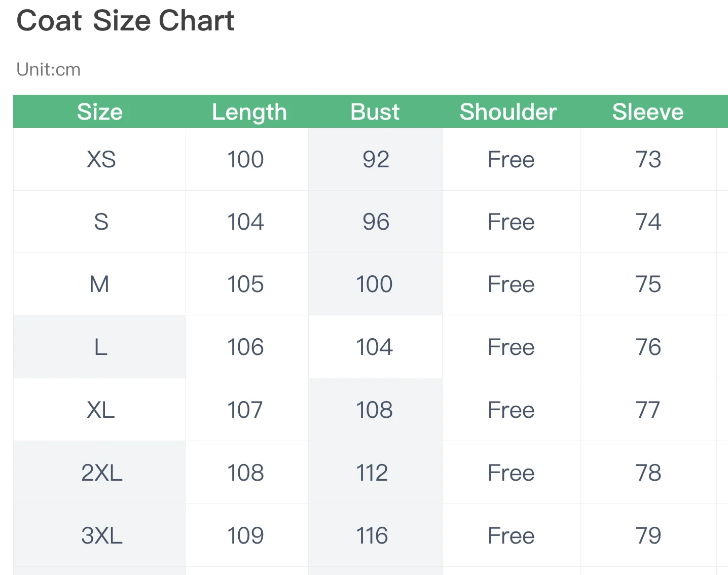Click the bust value 116 for 3XL

click(372, 535)
